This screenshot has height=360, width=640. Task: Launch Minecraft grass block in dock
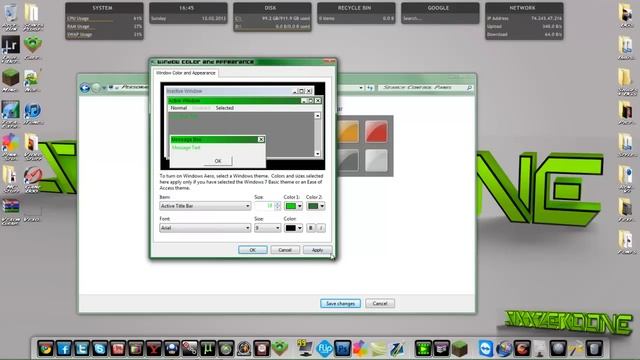[460, 349]
